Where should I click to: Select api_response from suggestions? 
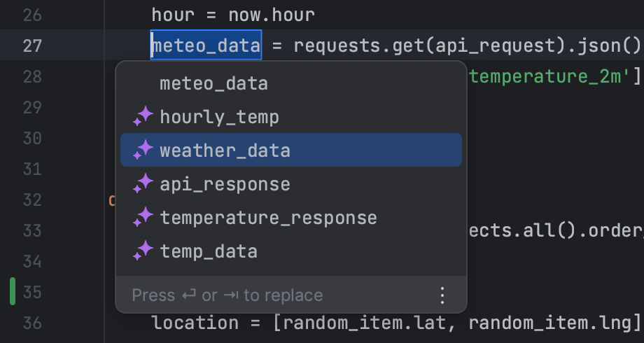291,183
